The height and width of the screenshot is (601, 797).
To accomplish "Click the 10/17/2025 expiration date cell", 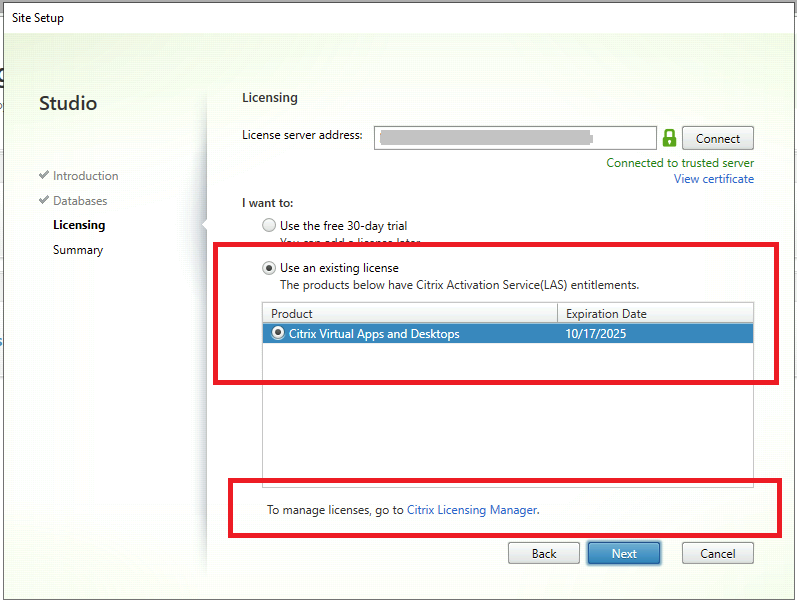I will click(595, 334).
